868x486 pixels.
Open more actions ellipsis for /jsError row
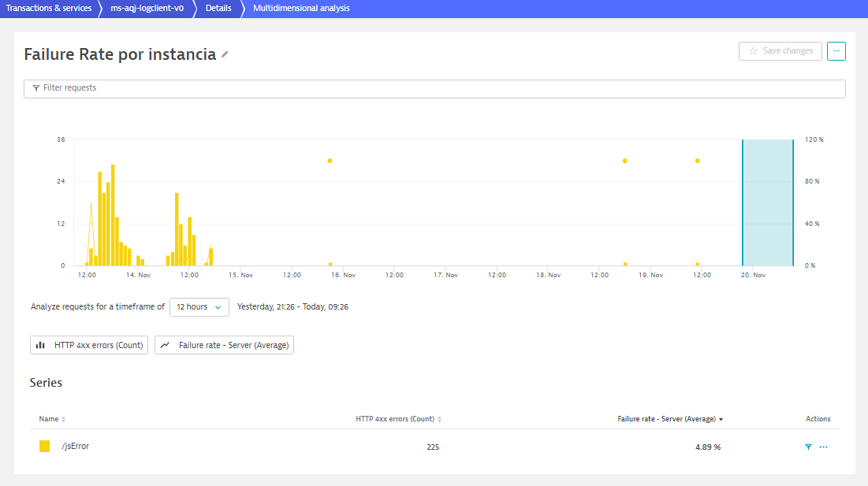(823, 447)
